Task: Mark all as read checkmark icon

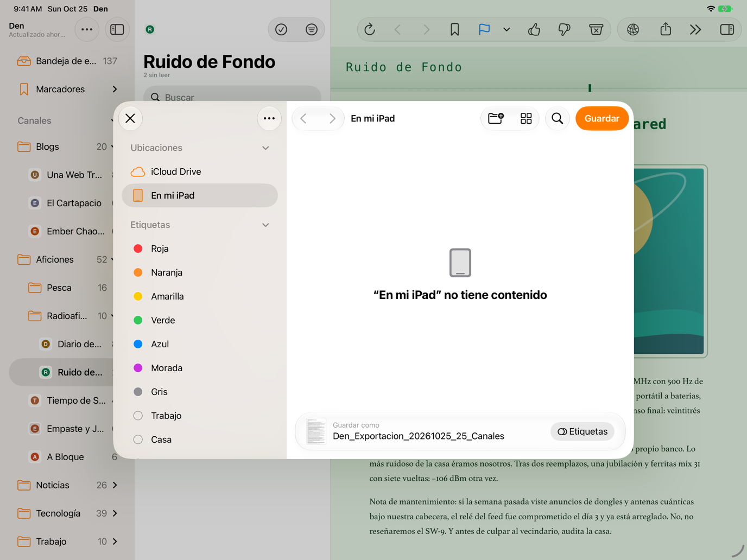Action: (x=281, y=29)
